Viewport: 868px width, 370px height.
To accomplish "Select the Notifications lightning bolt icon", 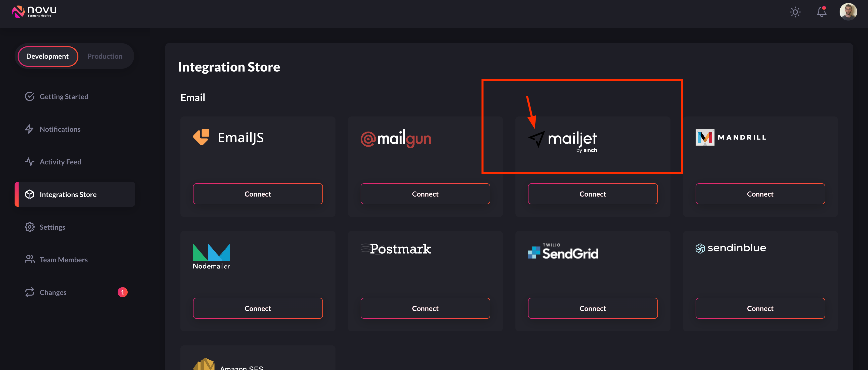I will 30,129.
